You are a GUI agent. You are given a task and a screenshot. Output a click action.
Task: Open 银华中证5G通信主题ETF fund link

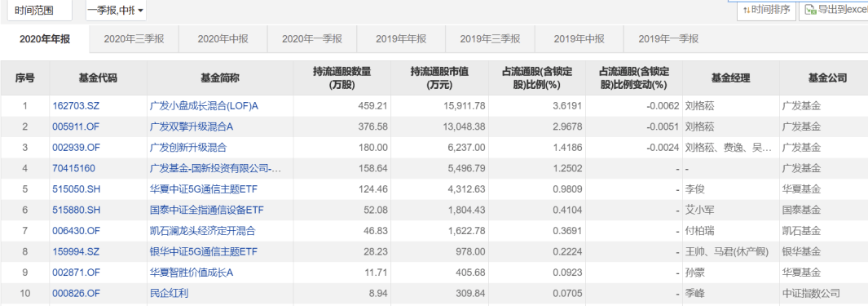click(x=204, y=252)
